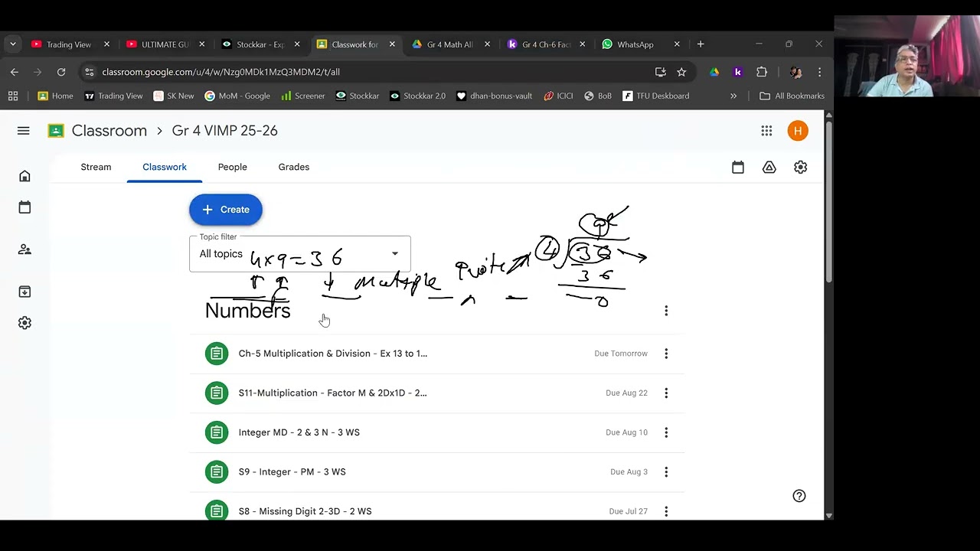Open the Grades tab
Viewport: 980px width, 551px height.
point(294,167)
